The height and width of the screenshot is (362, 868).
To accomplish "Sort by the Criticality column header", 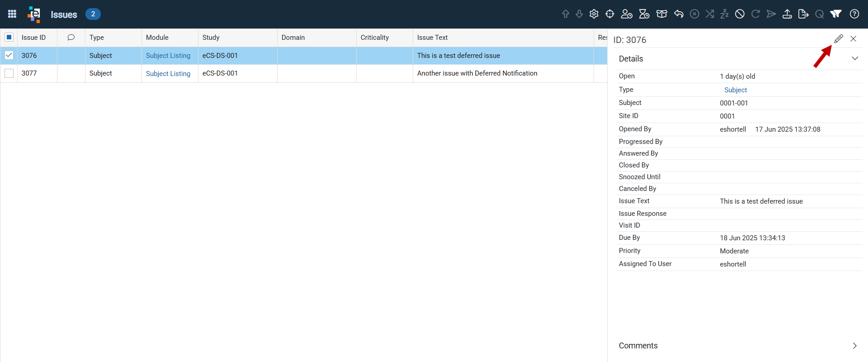I will point(374,38).
